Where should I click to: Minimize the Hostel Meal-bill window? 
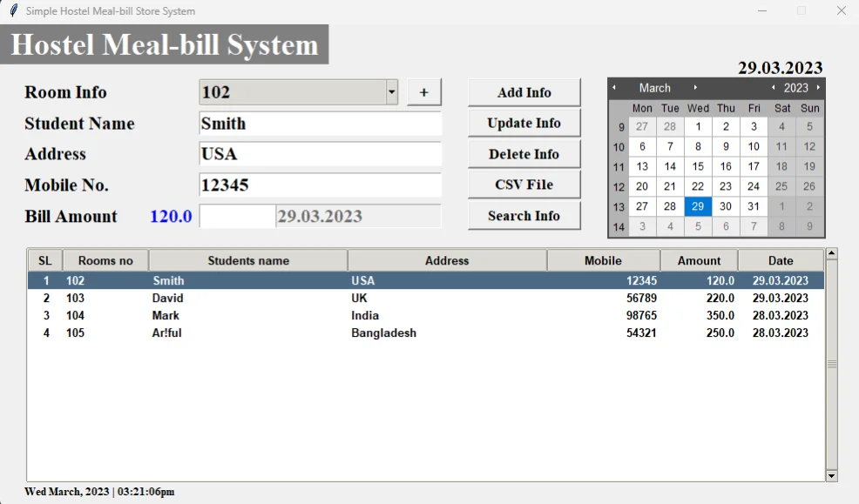coord(762,10)
